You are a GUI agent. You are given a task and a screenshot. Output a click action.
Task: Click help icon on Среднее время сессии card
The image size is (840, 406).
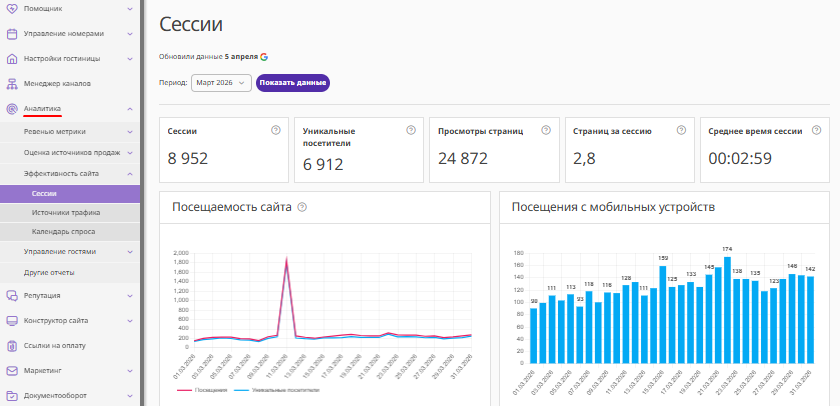coord(815,130)
